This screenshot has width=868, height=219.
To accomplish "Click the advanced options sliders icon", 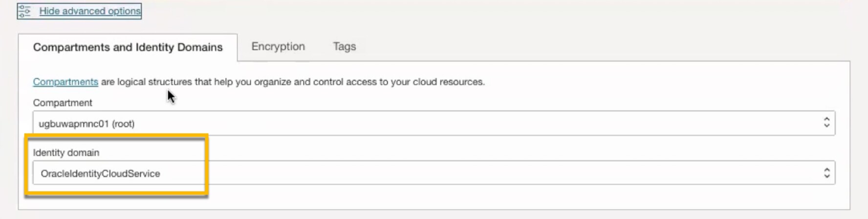I will 24,11.
